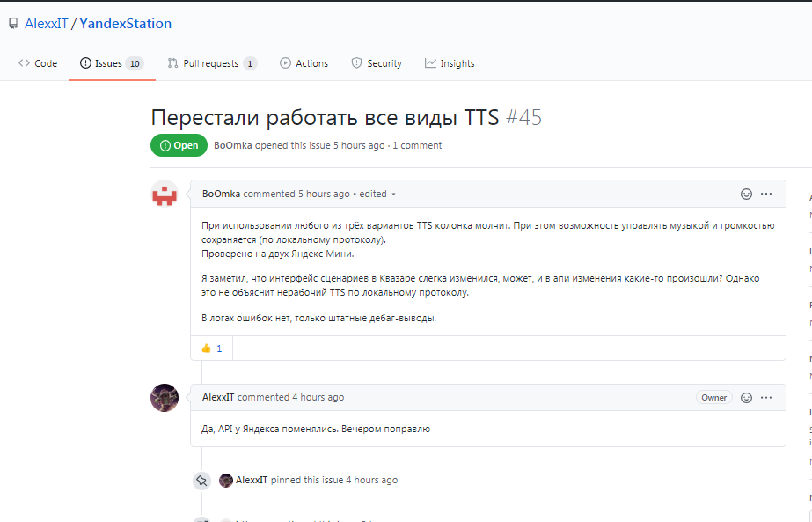Click the Insights graph icon
The height and width of the screenshot is (522, 812).
tap(430, 63)
